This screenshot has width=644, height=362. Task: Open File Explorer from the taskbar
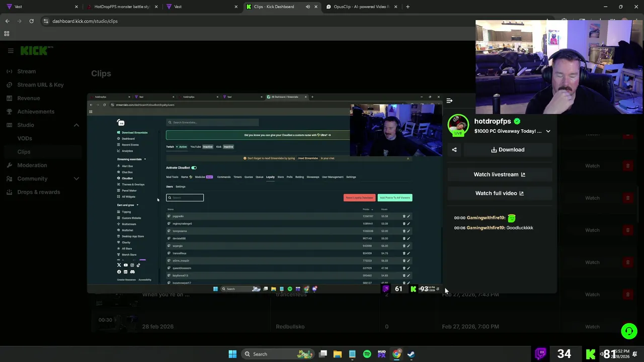coord(338,354)
